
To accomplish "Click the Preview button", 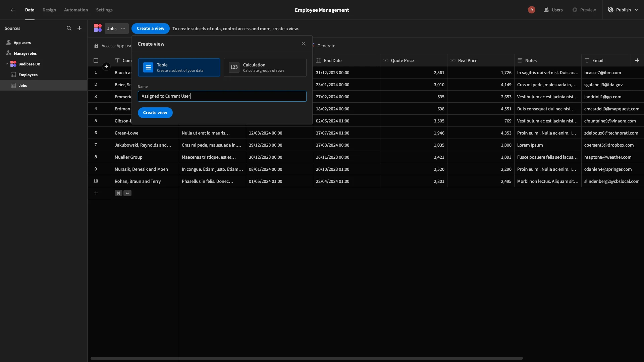I will coord(584,10).
